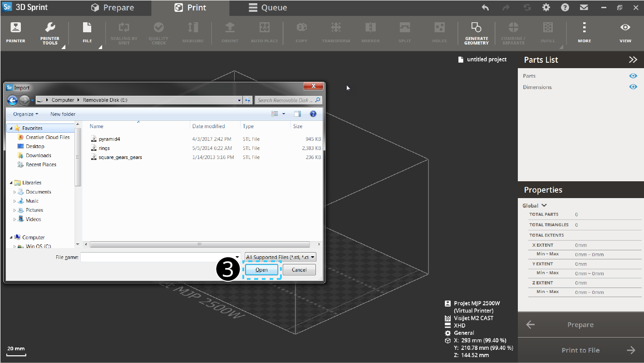Image resolution: width=644 pixels, height=363 pixels.
Task: Open the help question mark icon
Action: click(x=565, y=8)
